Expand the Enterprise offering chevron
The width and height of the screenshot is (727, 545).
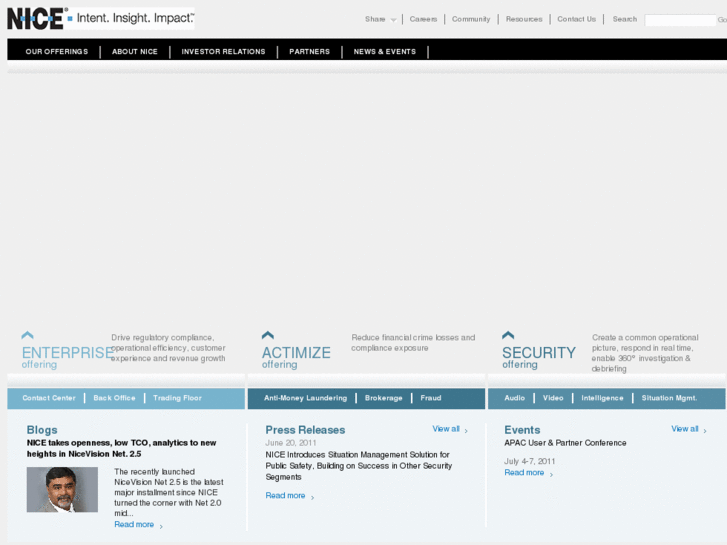(x=27, y=335)
